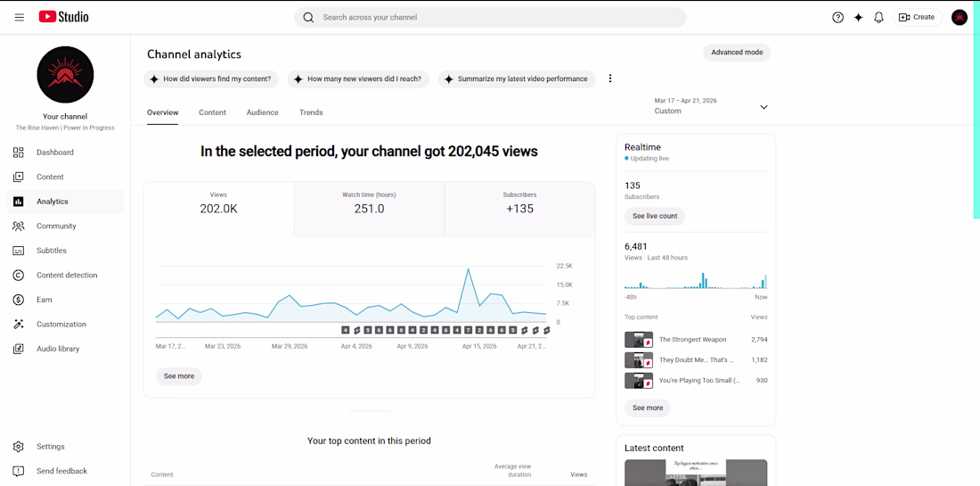Open Dashboard from the sidebar
This screenshot has height=486, width=980.
65,152
